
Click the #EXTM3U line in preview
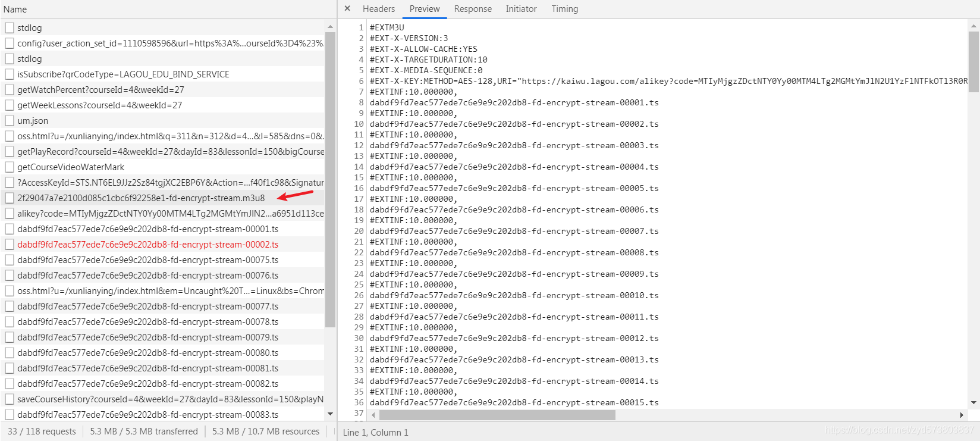coord(387,28)
